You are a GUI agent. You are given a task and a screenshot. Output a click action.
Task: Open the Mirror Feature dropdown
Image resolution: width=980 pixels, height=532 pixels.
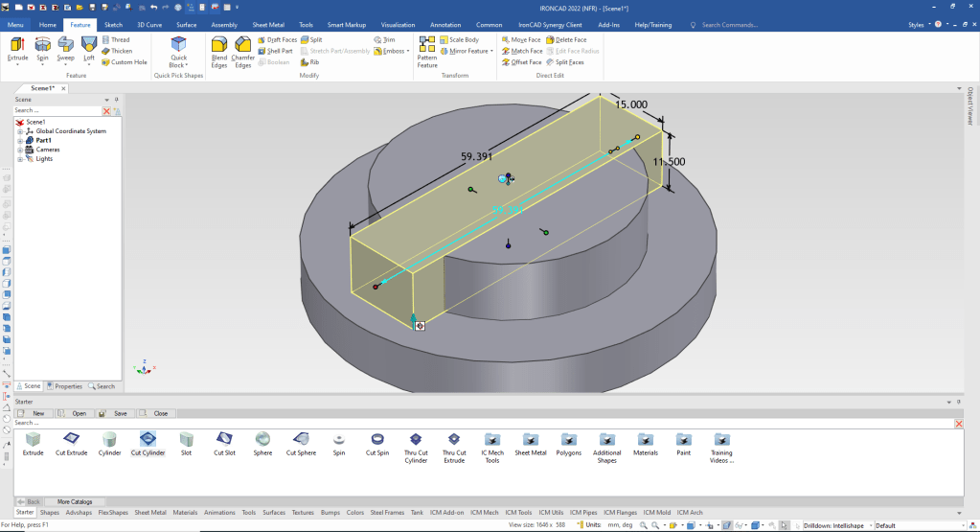point(490,51)
